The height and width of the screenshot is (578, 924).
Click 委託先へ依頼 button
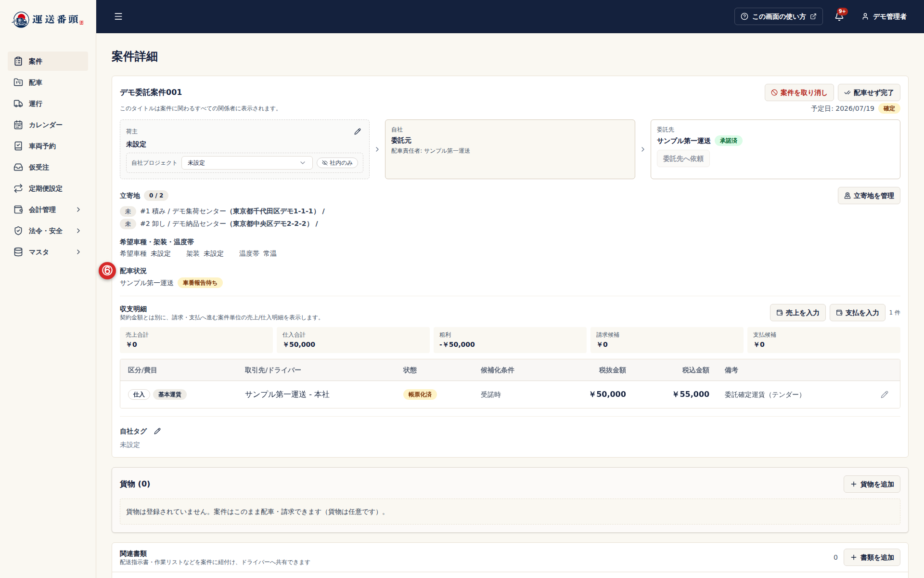coord(683,158)
